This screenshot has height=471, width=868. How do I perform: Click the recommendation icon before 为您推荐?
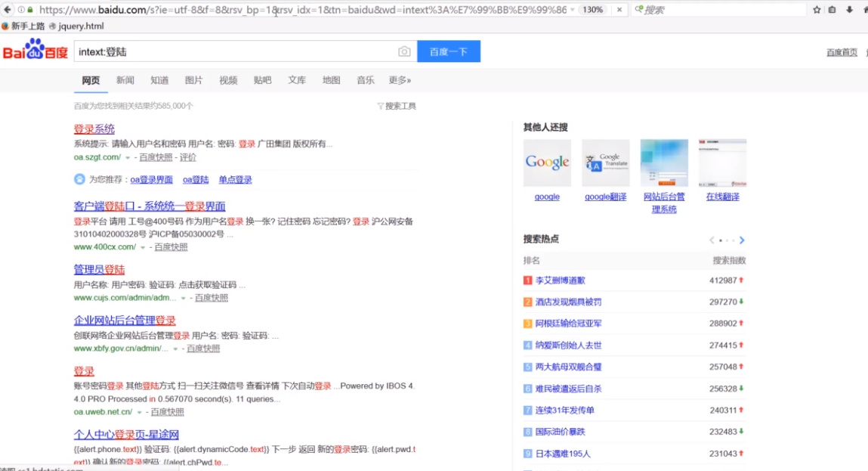[x=80, y=179]
